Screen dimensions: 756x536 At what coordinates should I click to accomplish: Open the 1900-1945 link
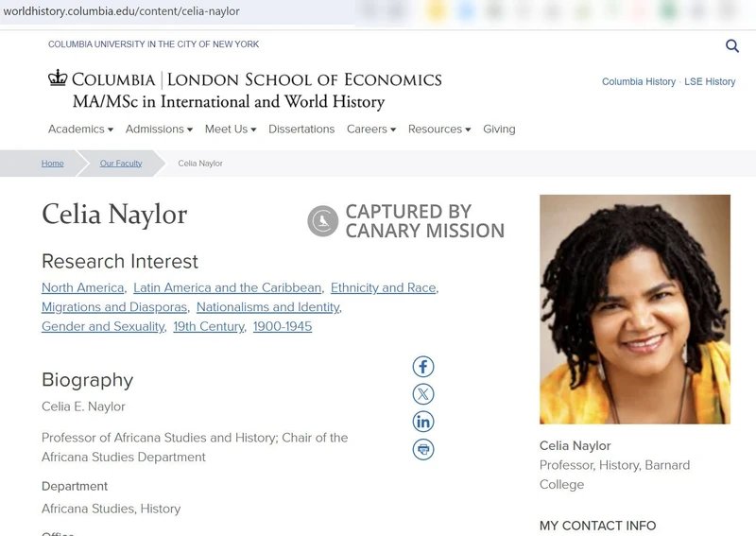click(x=283, y=326)
